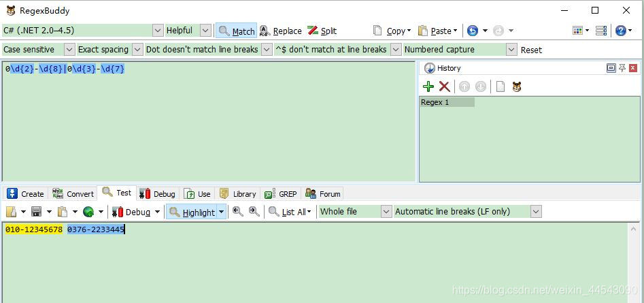
Task: Click the find previous match icon
Action: (x=238, y=212)
